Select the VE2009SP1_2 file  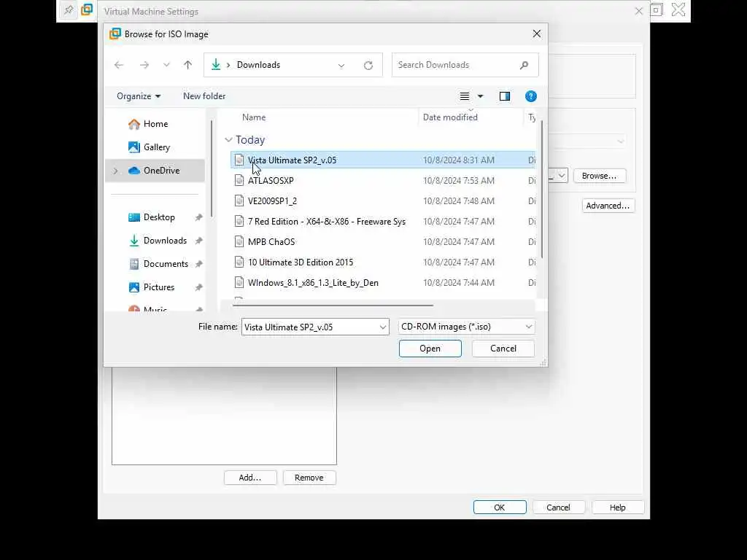point(383,201)
